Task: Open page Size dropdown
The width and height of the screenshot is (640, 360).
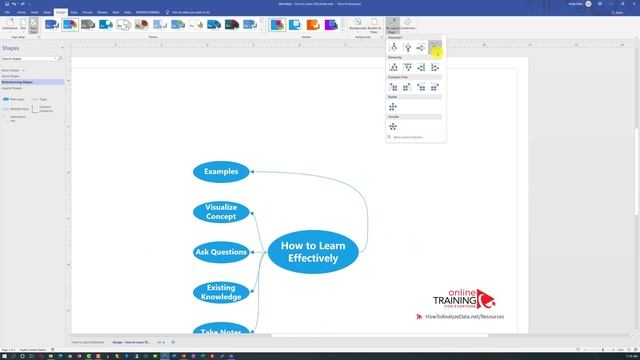Action: pyautogui.click(x=23, y=24)
